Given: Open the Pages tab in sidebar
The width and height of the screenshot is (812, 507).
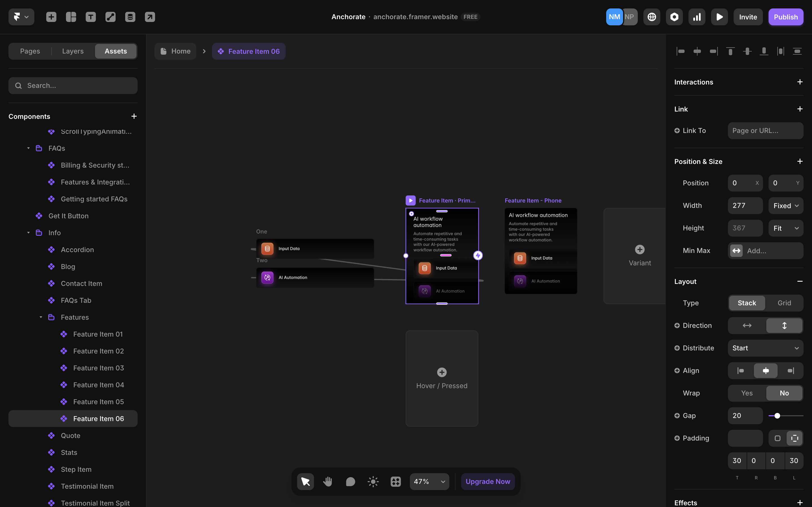Looking at the screenshot, I should coord(30,51).
